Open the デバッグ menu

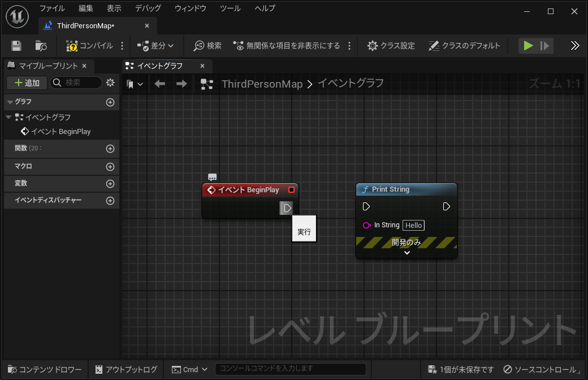[148, 8]
